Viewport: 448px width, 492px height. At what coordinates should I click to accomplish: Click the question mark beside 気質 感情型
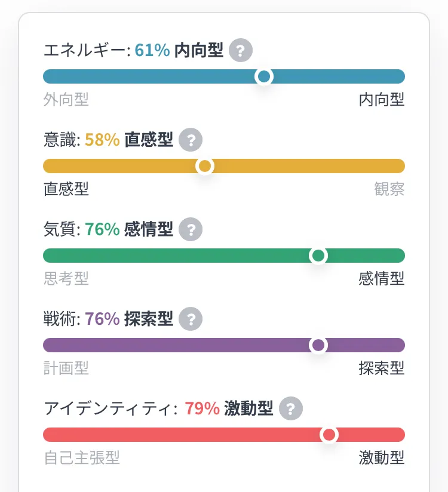(191, 229)
